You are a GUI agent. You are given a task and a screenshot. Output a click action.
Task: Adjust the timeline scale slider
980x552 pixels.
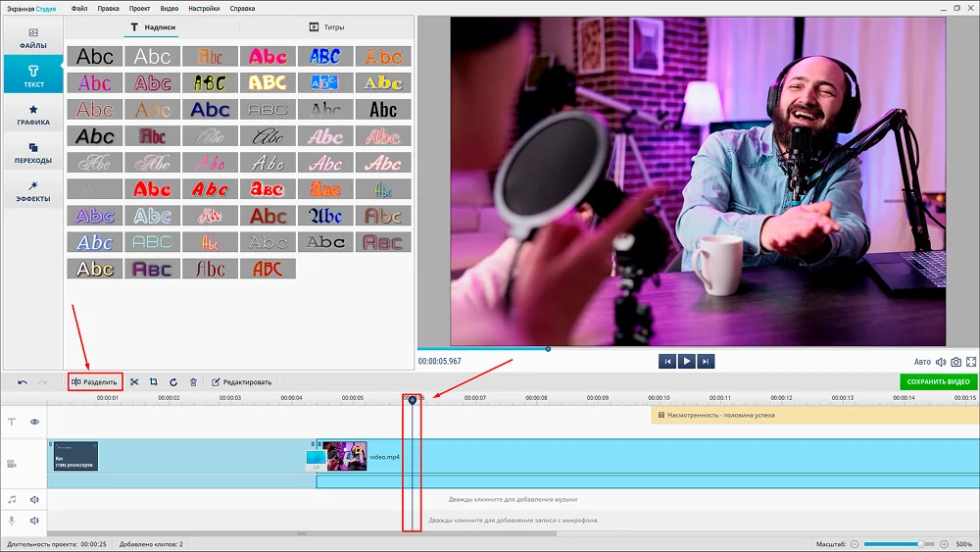coord(898,544)
